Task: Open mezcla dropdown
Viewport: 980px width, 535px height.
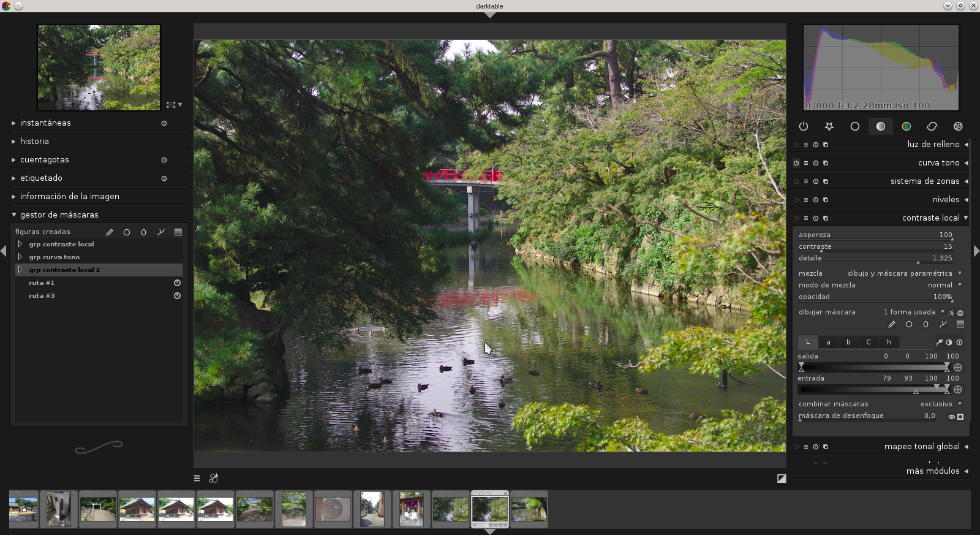Action: [x=880, y=273]
